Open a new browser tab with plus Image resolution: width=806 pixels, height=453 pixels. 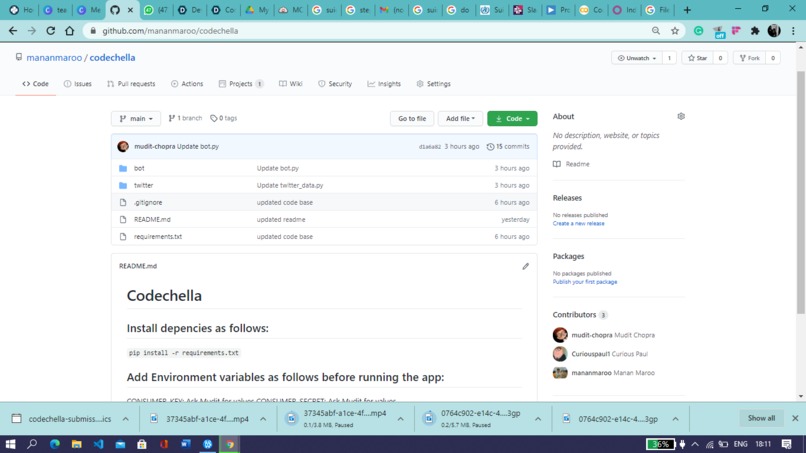tap(687, 10)
